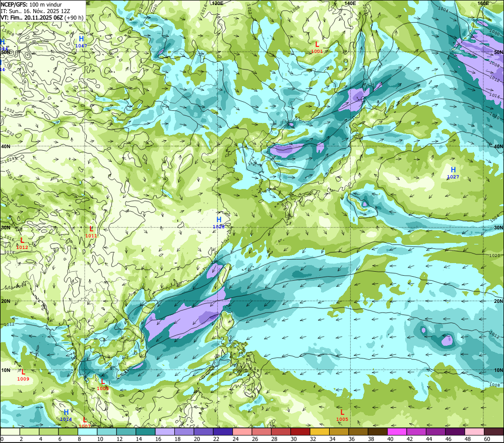The image size is (504, 443).
Task: Click the L 1005 low beneath the L 1011
Action: pos(102,384)
